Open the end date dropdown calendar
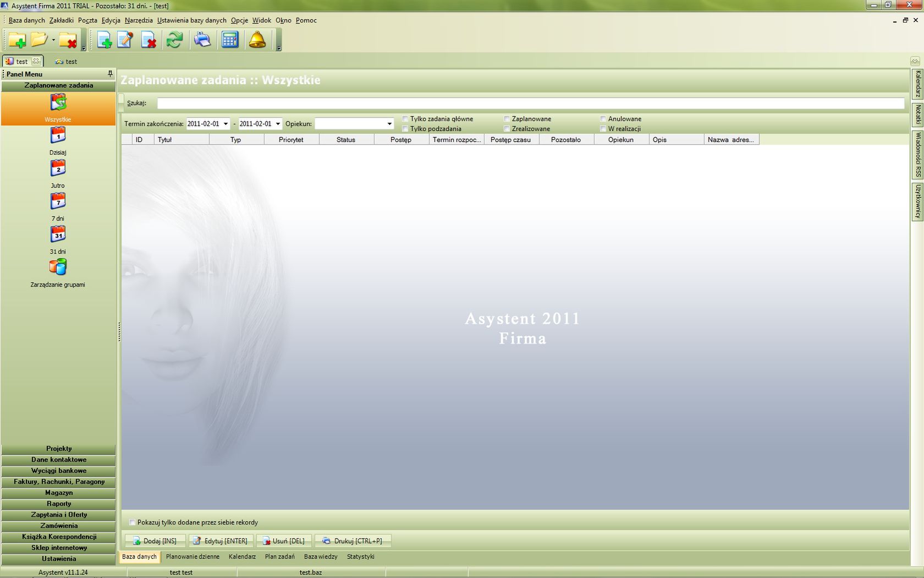The width and height of the screenshot is (924, 578). pyautogui.click(x=278, y=124)
